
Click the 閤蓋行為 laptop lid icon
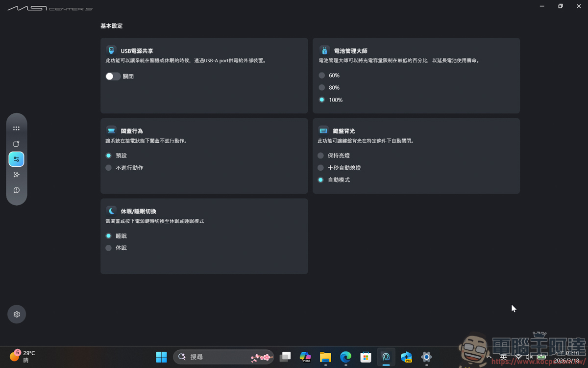pos(110,131)
